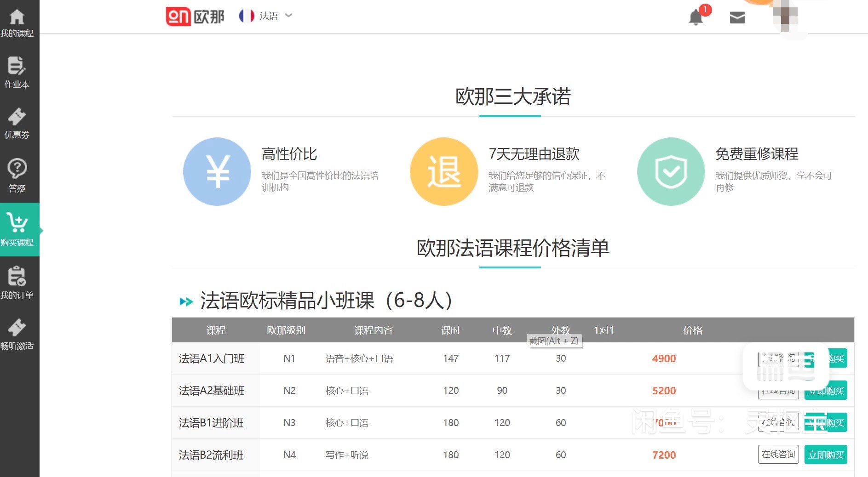868x477 pixels.
Task: Click 在线咨询 for 法语B2流利班
Action: pos(778,454)
